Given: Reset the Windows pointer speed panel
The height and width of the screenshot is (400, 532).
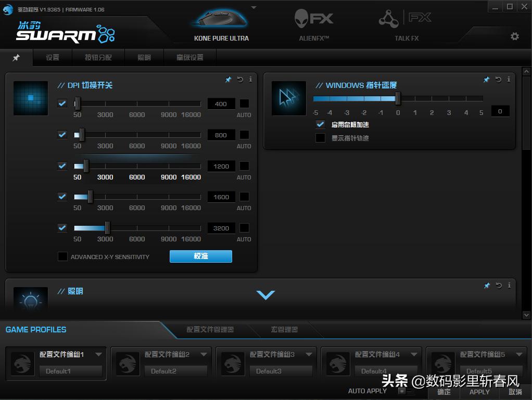Looking at the screenshot, I should click(498, 79).
